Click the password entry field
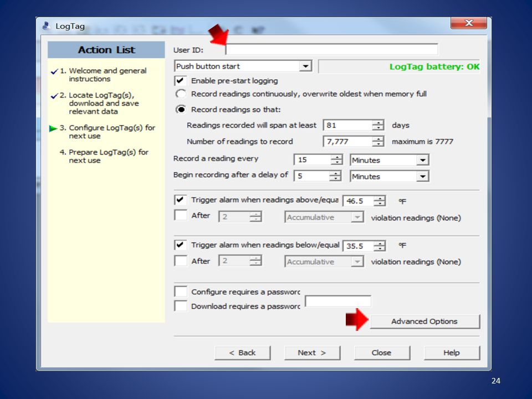The width and height of the screenshot is (532, 399). [x=338, y=301]
